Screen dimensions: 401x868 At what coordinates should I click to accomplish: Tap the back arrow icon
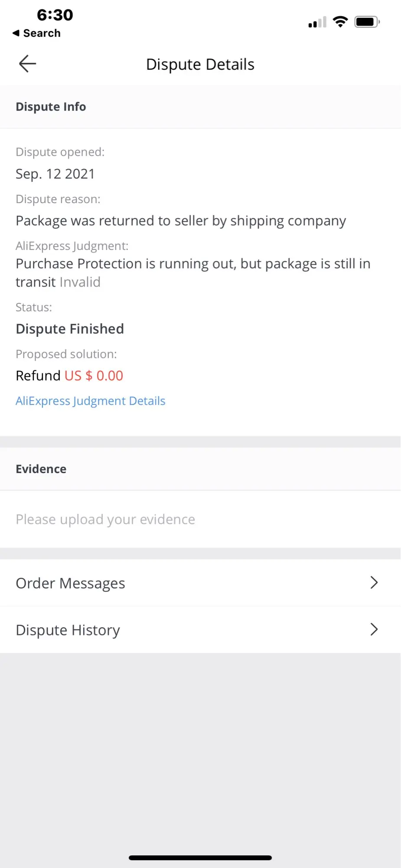click(27, 64)
